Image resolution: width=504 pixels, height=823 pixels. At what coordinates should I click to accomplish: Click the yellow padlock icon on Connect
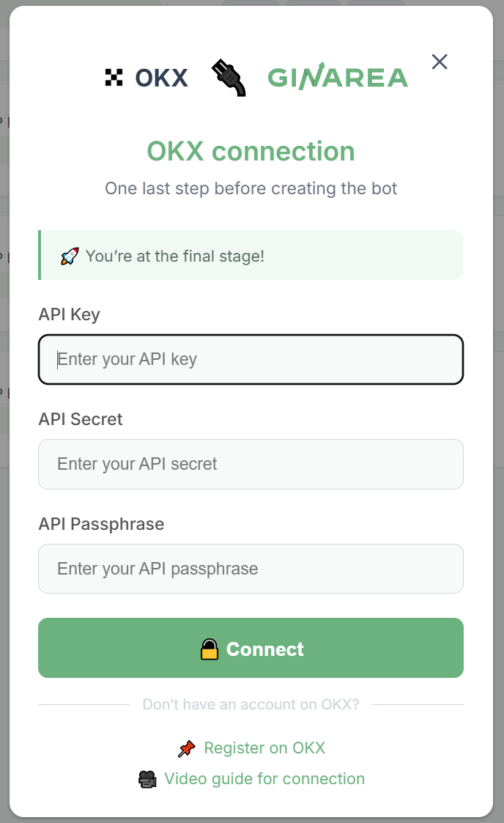click(x=210, y=649)
